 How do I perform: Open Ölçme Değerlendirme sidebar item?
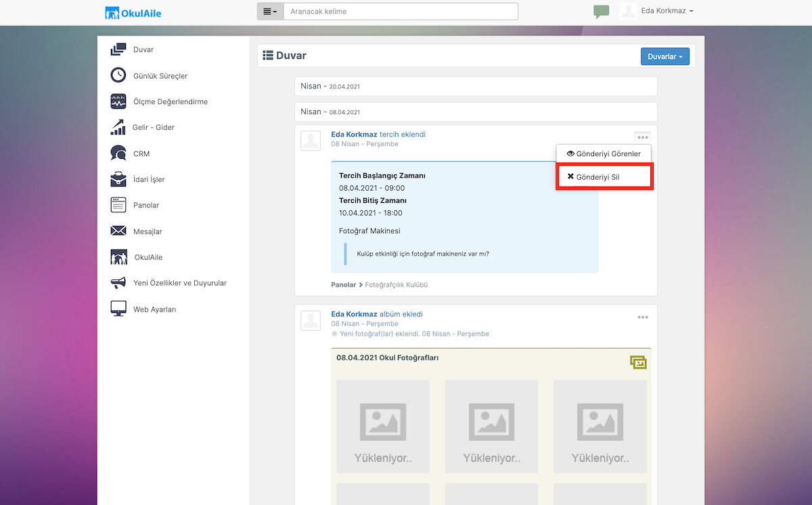(x=171, y=101)
